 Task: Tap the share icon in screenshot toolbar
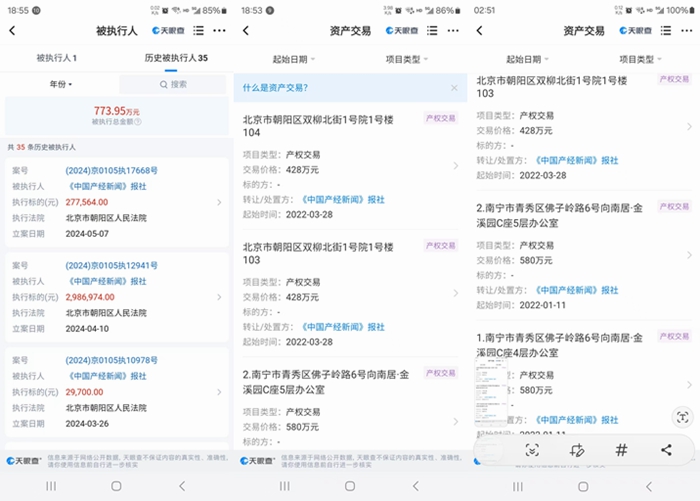(x=666, y=450)
